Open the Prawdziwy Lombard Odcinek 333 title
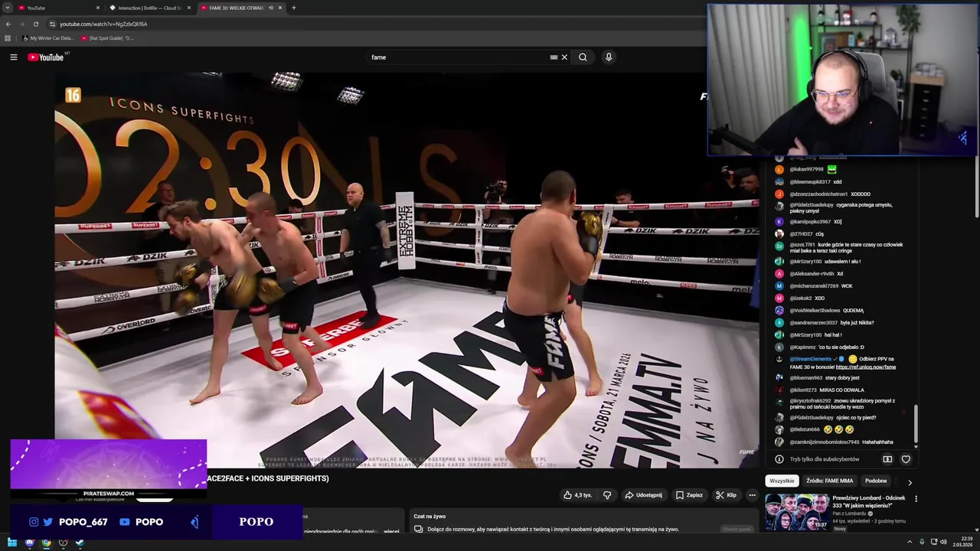 [868, 502]
